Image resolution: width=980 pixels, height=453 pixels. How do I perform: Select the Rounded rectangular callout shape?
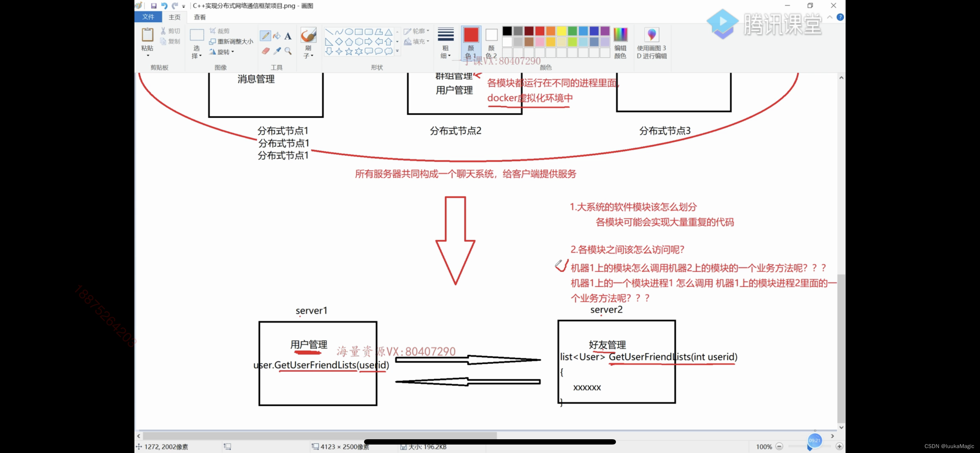[369, 51]
